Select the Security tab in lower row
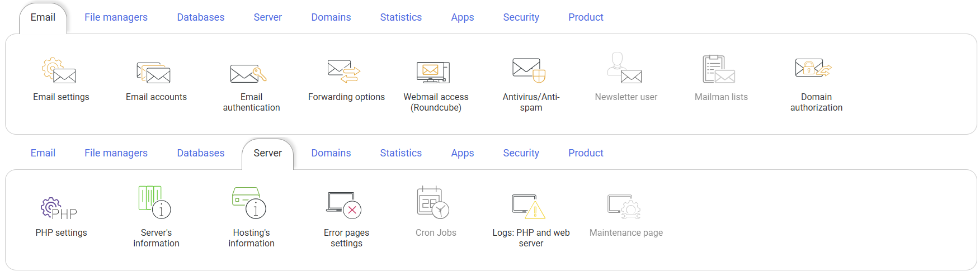Viewport: 980px width, 276px height. click(521, 153)
